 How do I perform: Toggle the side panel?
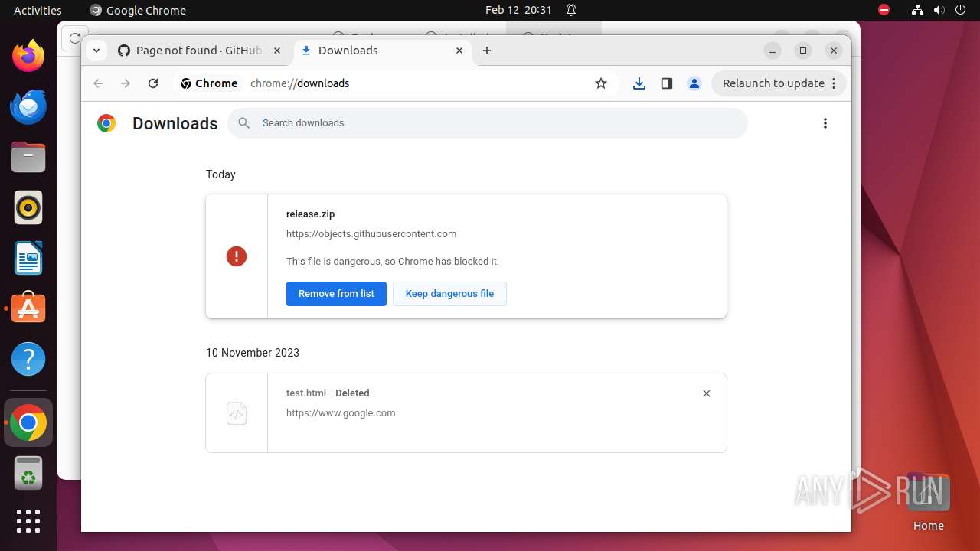point(667,83)
